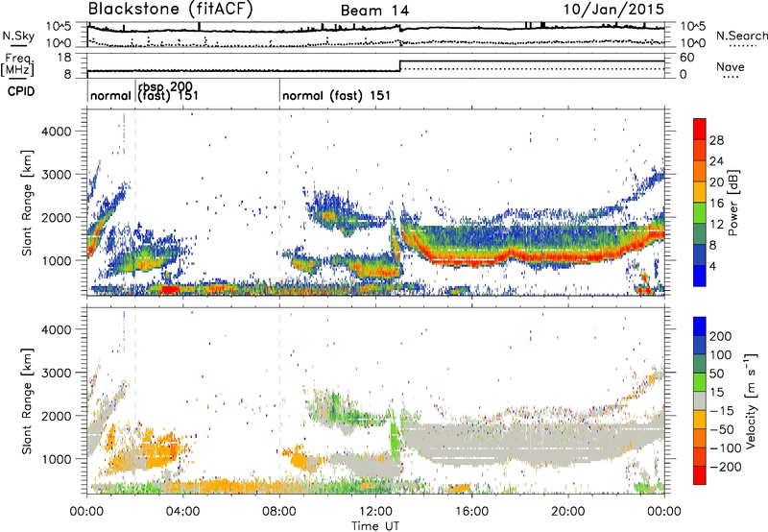This screenshot has height=532, width=768.
Task: Click the "rbsp 200" CPID label
Action: (x=165, y=87)
